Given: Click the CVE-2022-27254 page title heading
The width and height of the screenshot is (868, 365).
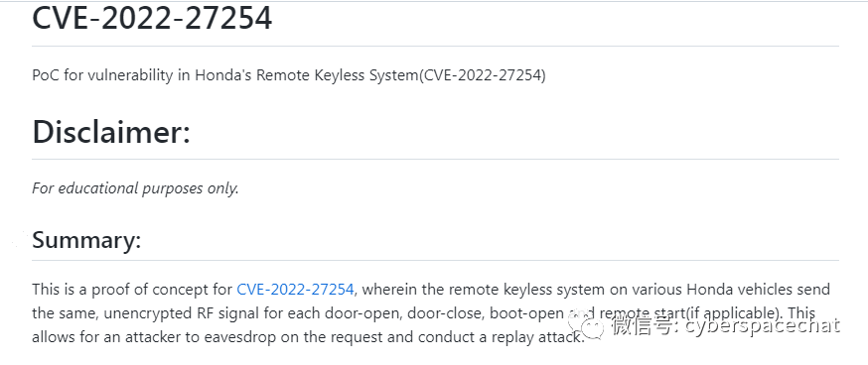Looking at the screenshot, I should click(152, 17).
